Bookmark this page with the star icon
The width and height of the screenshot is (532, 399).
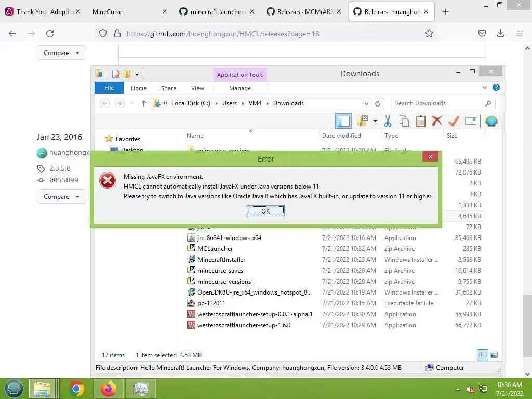coord(429,33)
